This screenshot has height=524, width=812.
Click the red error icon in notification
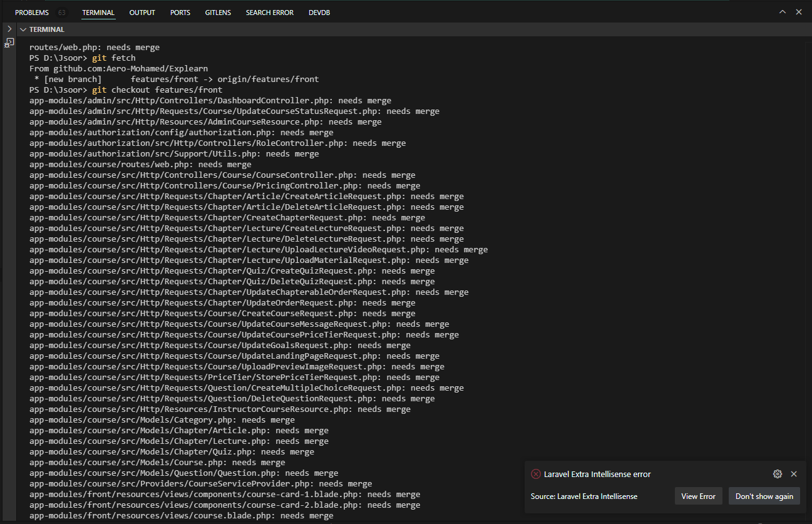[535, 474]
